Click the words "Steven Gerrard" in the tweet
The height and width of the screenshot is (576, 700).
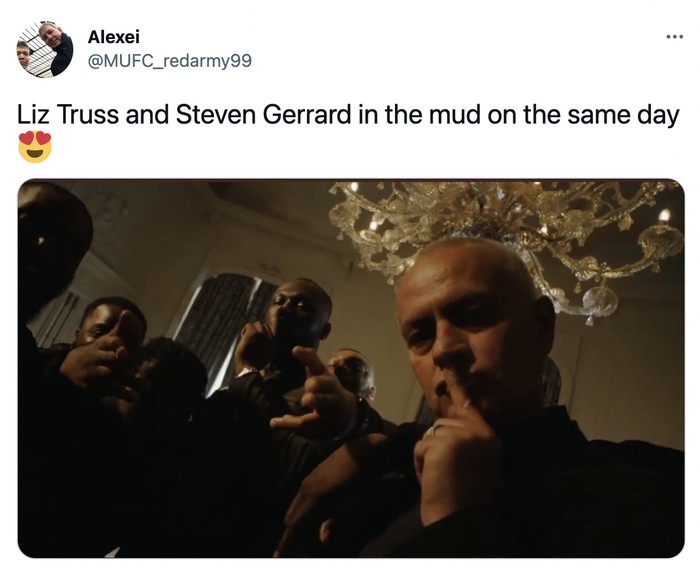[x=263, y=115]
